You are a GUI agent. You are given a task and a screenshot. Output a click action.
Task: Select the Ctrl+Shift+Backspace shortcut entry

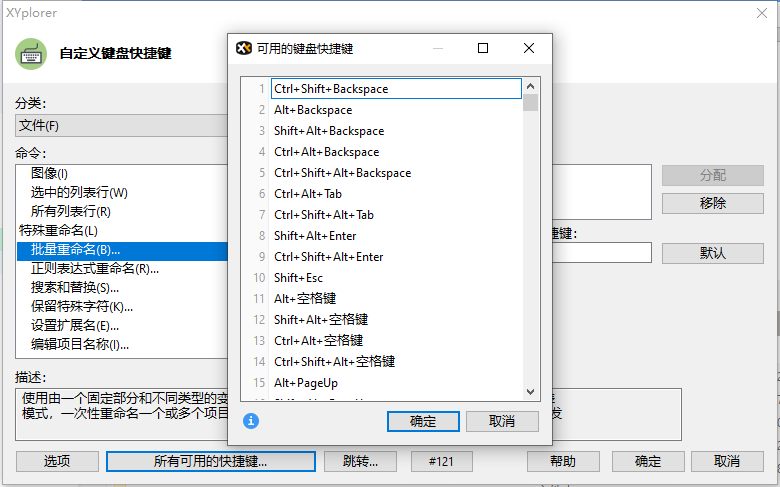331,89
